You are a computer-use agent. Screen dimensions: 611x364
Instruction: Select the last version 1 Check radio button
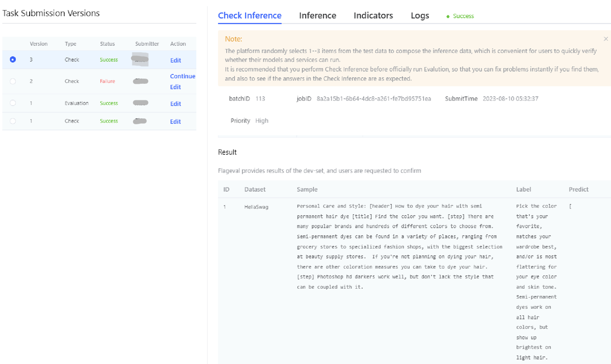coord(13,121)
